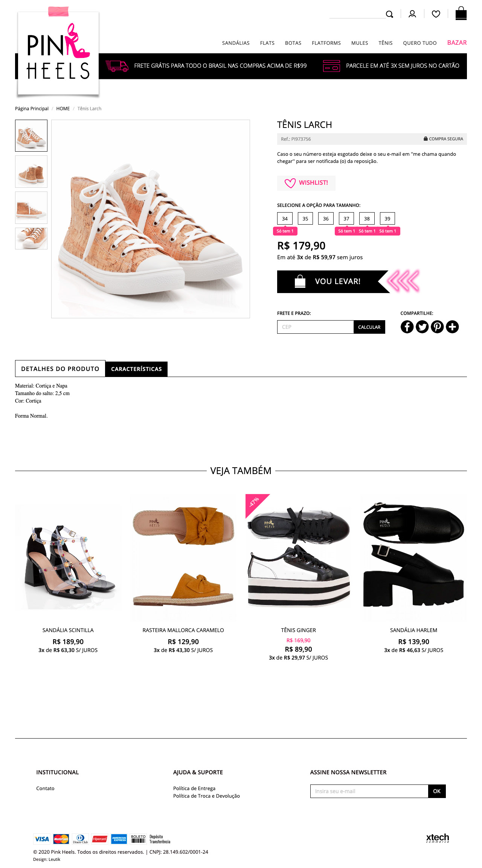The image size is (482, 868).
Task: Select size 36
Action: (326, 219)
